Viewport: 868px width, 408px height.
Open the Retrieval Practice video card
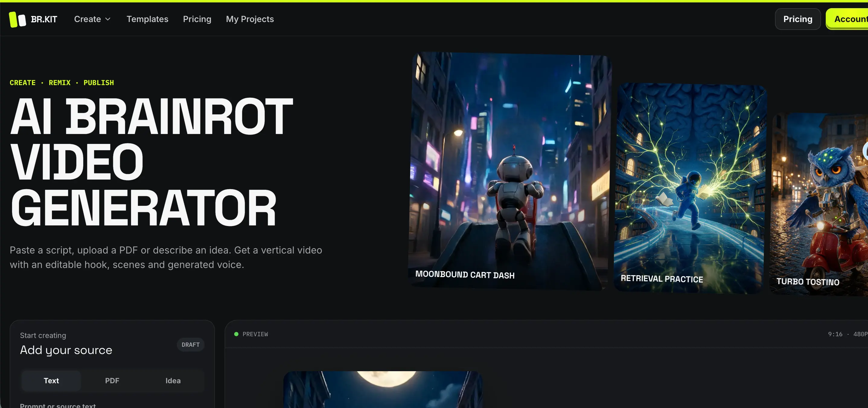(x=690, y=188)
